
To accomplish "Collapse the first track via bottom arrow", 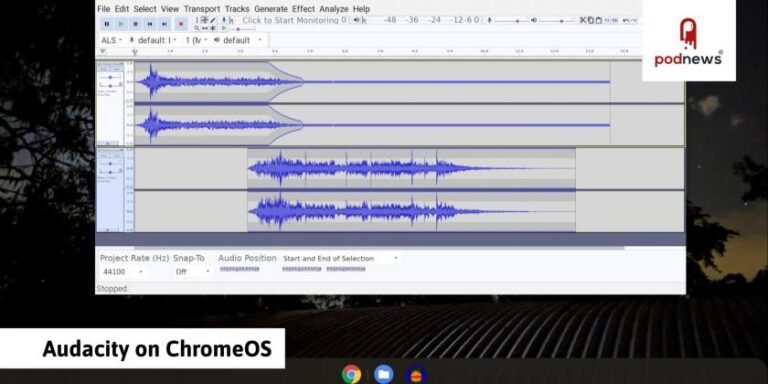I will point(109,143).
